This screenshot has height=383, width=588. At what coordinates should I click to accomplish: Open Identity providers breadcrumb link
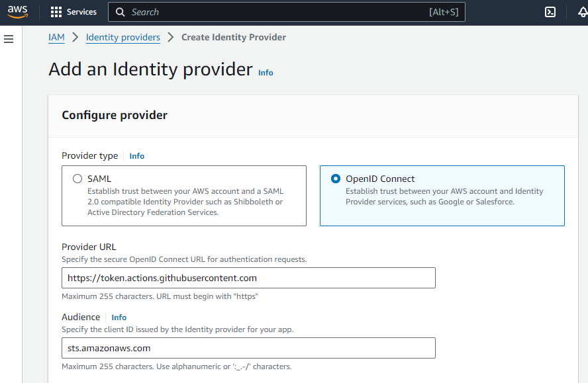pyautogui.click(x=123, y=37)
